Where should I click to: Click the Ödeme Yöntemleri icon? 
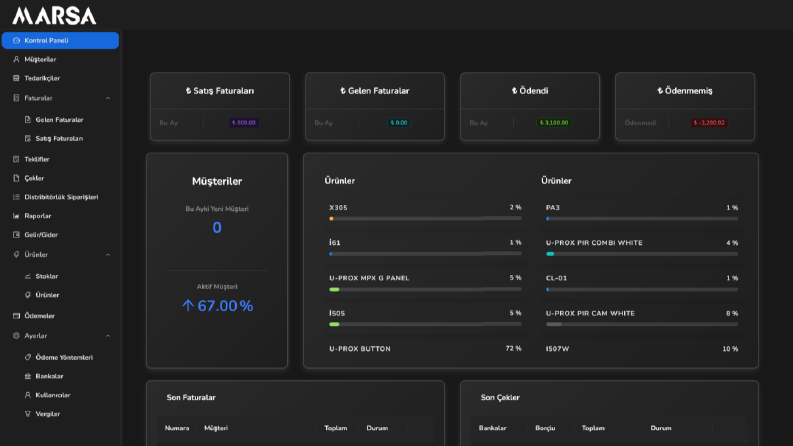tap(28, 358)
